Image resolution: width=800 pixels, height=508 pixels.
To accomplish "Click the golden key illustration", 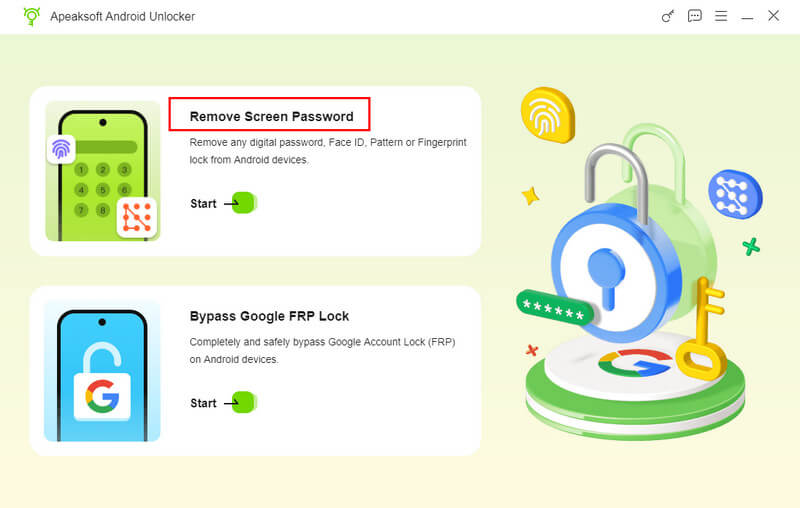I will point(705,330).
